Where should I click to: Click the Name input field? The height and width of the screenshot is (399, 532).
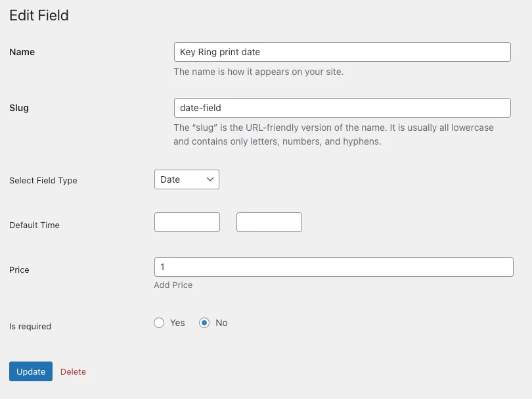[x=342, y=52]
